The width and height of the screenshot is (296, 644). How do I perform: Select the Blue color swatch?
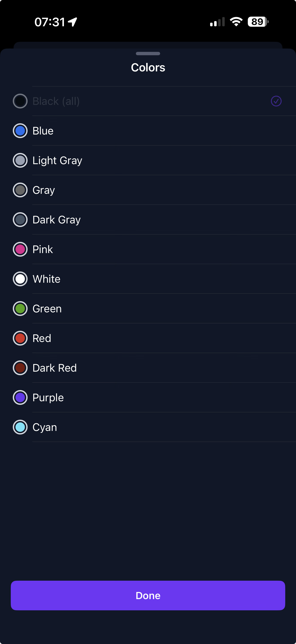(x=20, y=131)
